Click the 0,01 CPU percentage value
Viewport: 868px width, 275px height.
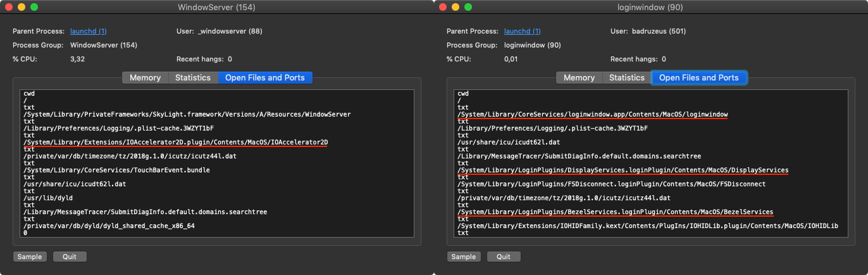pyautogui.click(x=512, y=59)
